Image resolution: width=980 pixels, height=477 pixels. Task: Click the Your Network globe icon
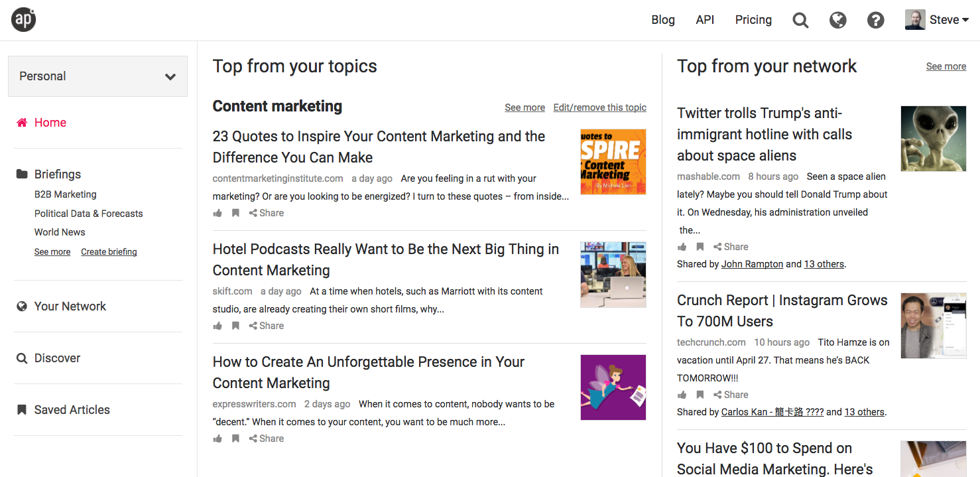[x=22, y=307]
